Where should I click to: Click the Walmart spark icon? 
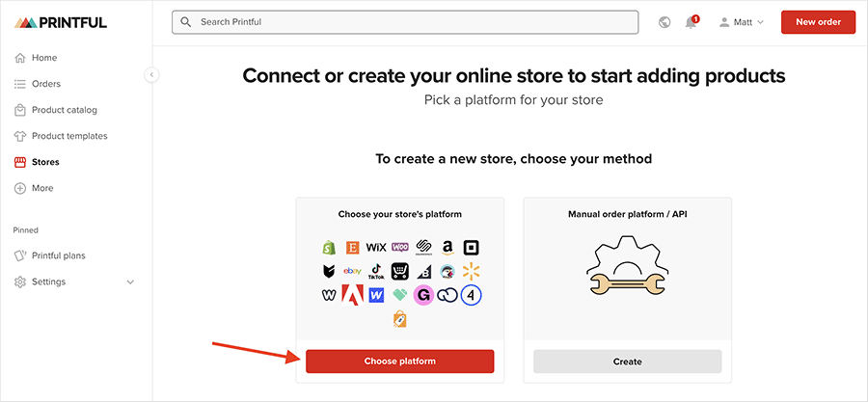pyautogui.click(x=471, y=271)
